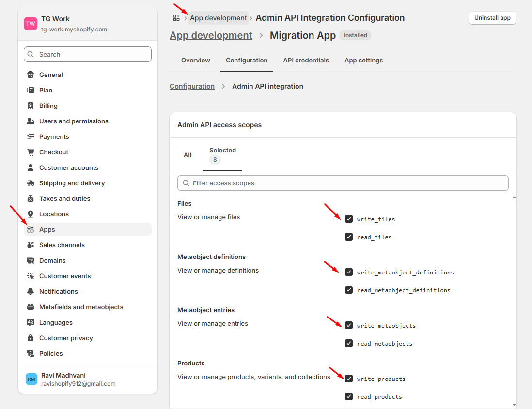The width and height of the screenshot is (532, 409).
Task: Click the Customer privacy lock icon
Action: click(31, 338)
